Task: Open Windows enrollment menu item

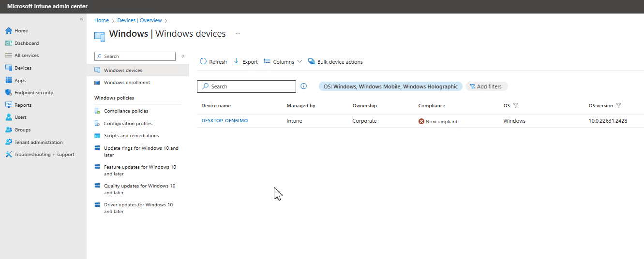Action: point(127,83)
